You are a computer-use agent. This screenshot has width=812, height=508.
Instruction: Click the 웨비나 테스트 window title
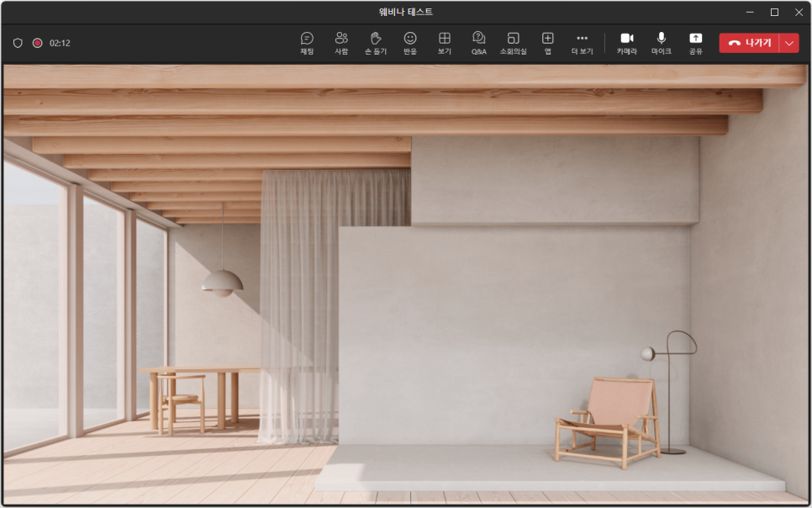405,12
